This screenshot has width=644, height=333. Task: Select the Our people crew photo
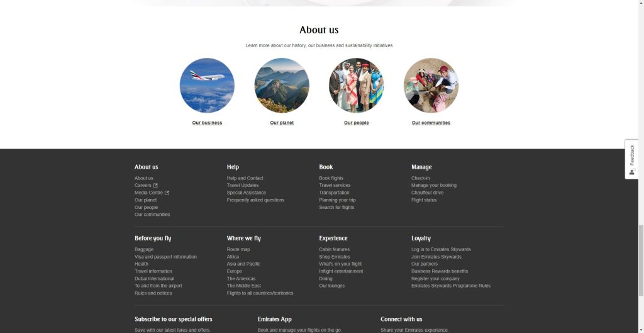point(356,85)
